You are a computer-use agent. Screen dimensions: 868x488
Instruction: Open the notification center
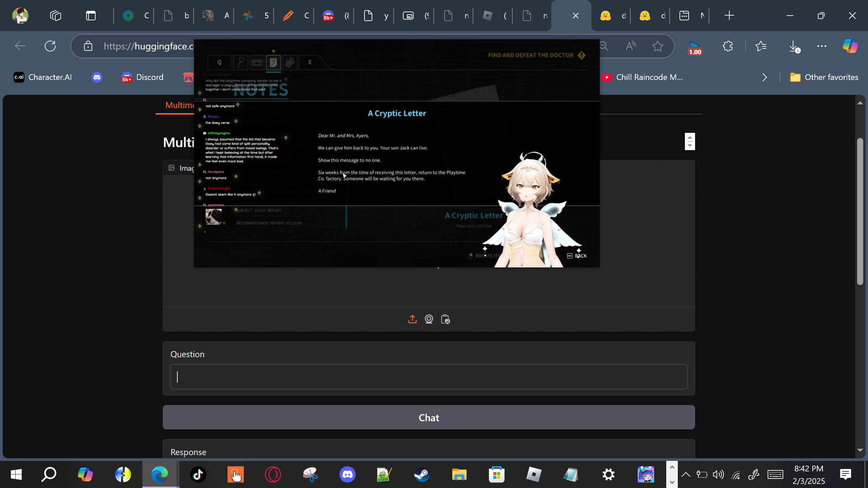coord(846,474)
